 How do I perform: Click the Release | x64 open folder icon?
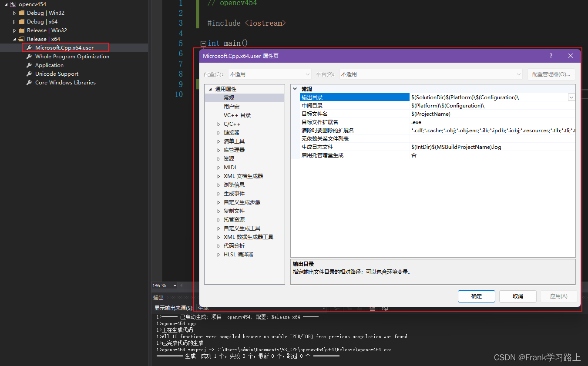click(22, 39)
